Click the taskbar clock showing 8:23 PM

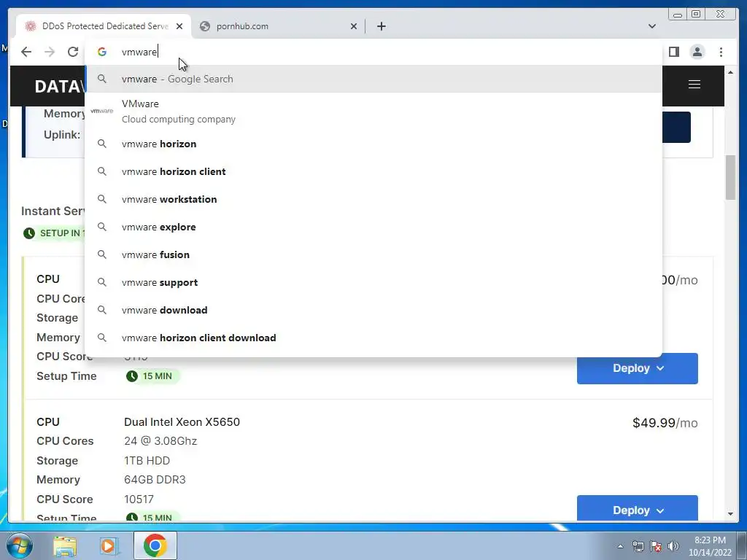[710, 546]
